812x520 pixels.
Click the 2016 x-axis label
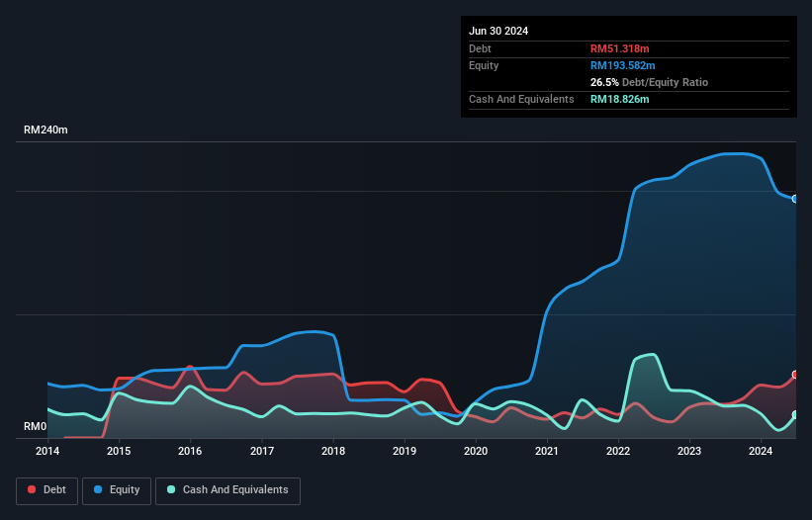(x=190, y=451)
